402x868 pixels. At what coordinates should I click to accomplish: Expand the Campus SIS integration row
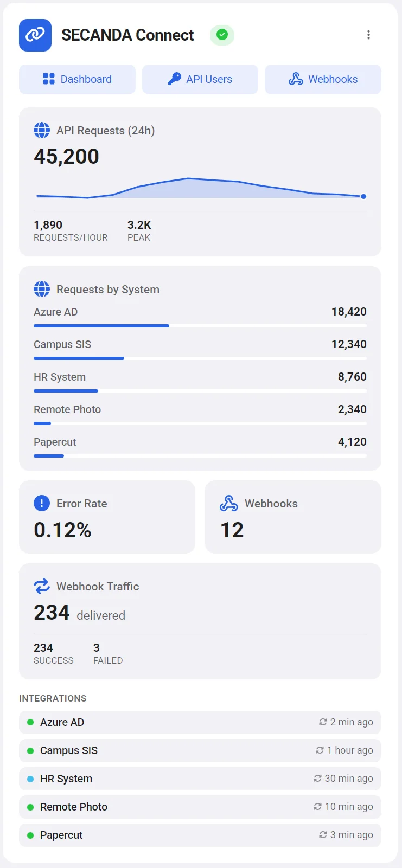200,750
